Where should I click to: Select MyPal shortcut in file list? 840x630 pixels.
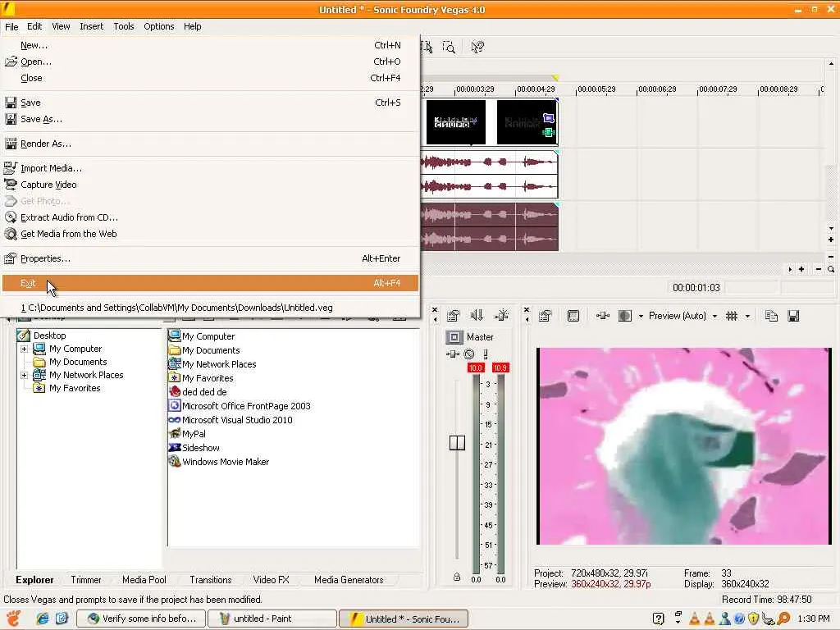194,434
